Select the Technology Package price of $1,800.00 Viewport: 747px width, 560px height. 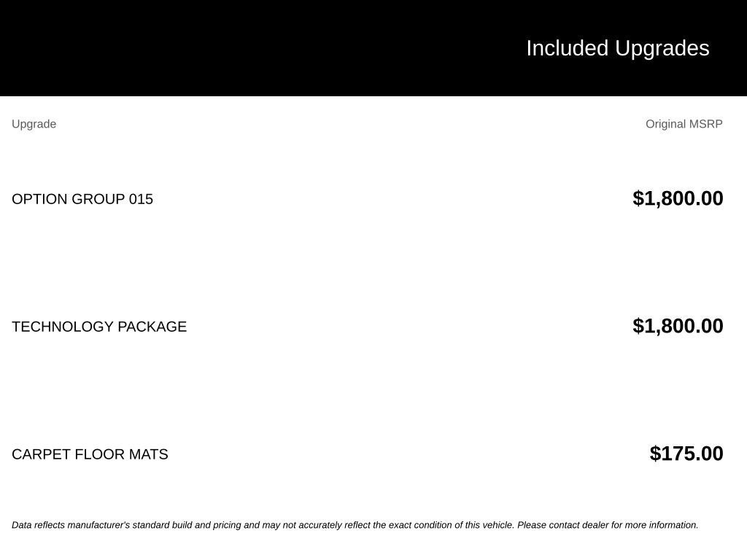point(678,326)
